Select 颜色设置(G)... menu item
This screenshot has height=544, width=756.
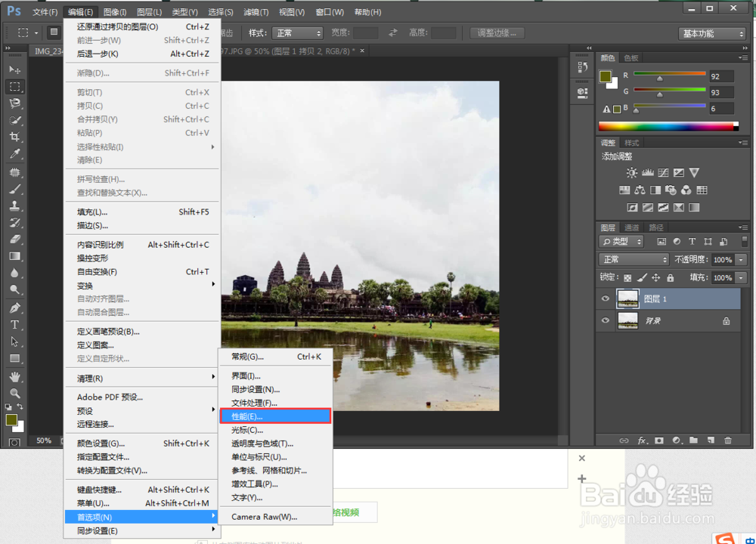143,444
